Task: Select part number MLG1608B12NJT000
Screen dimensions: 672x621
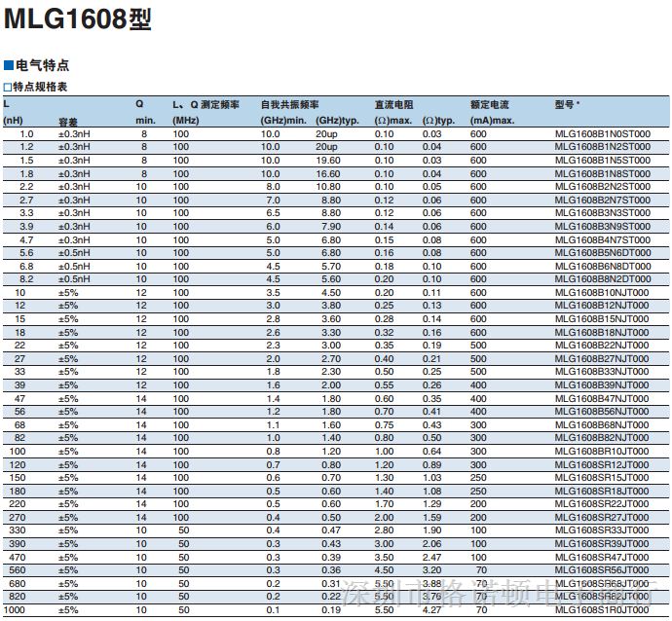Action: tap(602, 306)
